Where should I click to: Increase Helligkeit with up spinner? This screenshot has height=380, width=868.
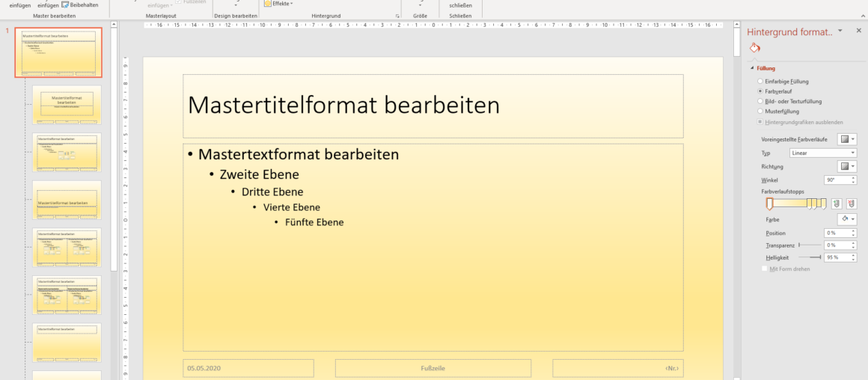click(x=853, y=256)
